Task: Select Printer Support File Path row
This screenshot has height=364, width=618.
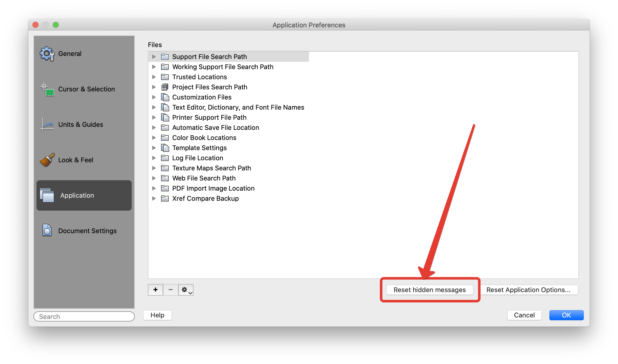Action: pos(209,117)
